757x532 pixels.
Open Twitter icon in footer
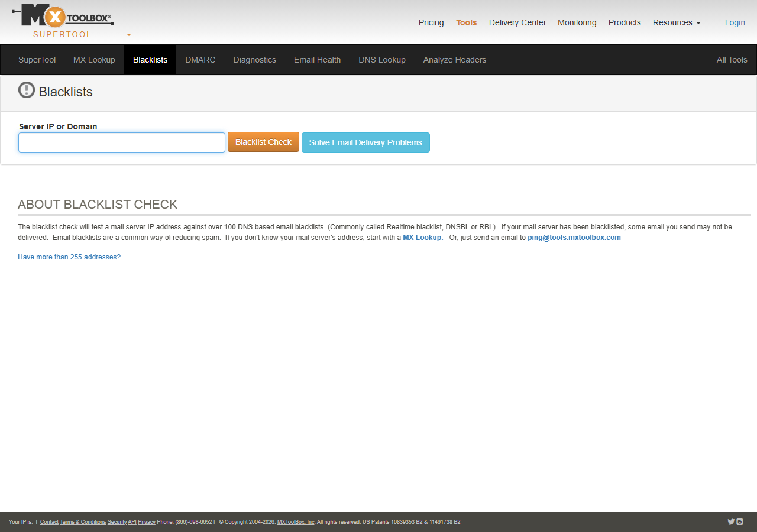(x=731, y=521)
